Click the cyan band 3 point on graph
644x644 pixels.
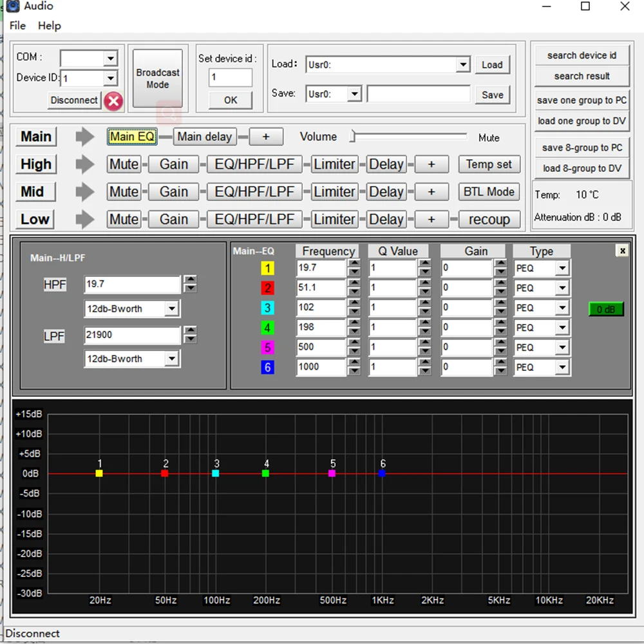(x=216, y=473)
